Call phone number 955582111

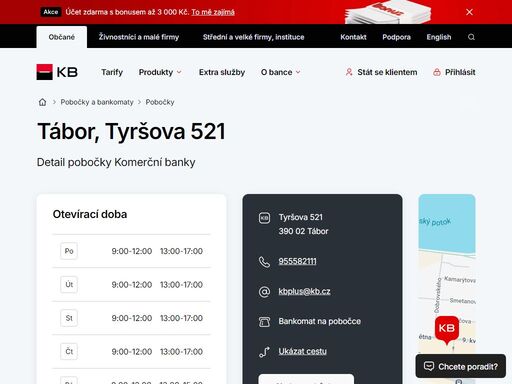tap(297, 261)
